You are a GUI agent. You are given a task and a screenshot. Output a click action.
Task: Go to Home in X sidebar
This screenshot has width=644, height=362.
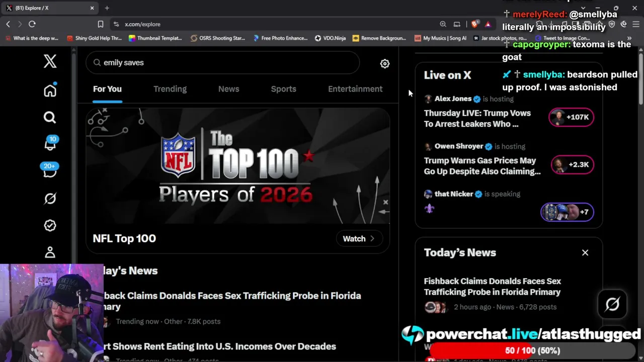click(x=50, y=90)
